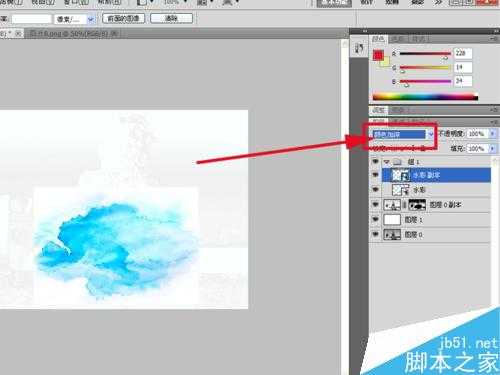Click the 清除 button
This screenshot has width=500, height=375.
171,18
